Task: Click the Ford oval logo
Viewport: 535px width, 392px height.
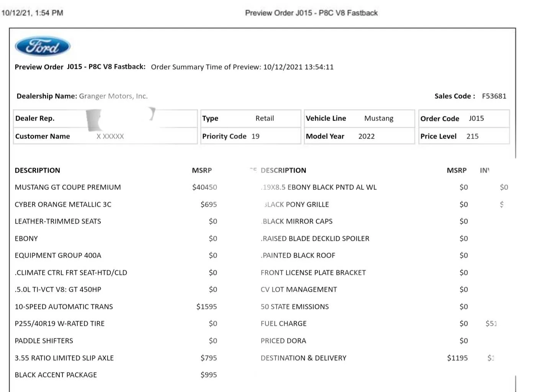Action: [x=43, y=47]
